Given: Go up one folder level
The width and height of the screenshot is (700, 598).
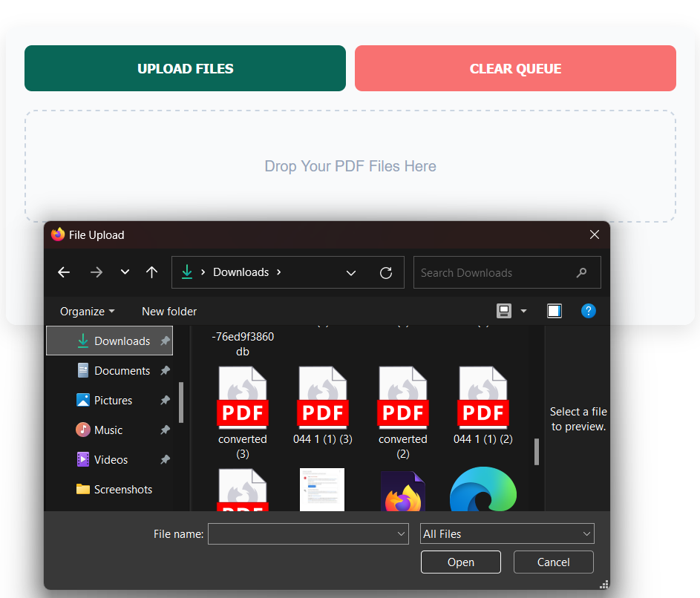Looking at the screenshot, I should (x=151, y=272).
